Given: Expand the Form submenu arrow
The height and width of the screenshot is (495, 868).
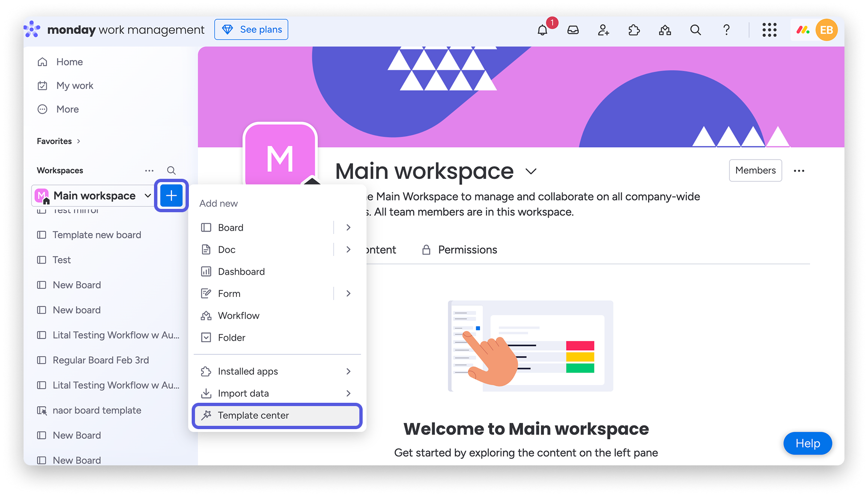Looking at the screenshot, I should (x=349, y=294).
